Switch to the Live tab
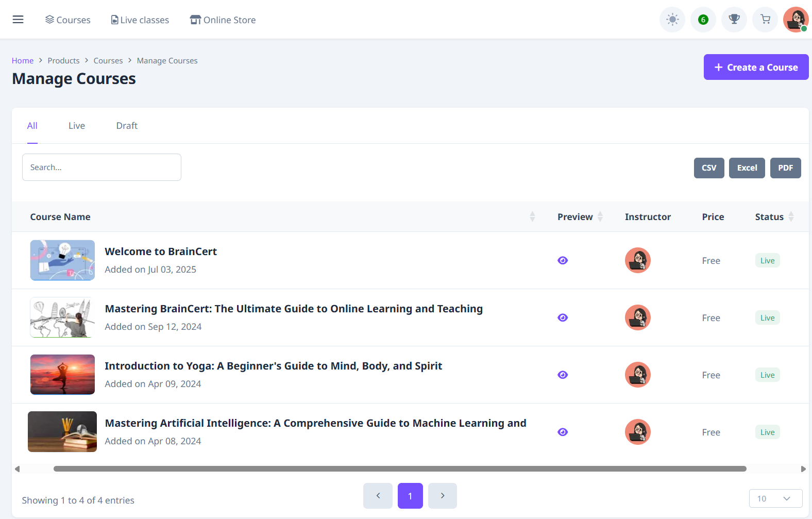Viewport: 812px width, 519px height. (77, 126)
